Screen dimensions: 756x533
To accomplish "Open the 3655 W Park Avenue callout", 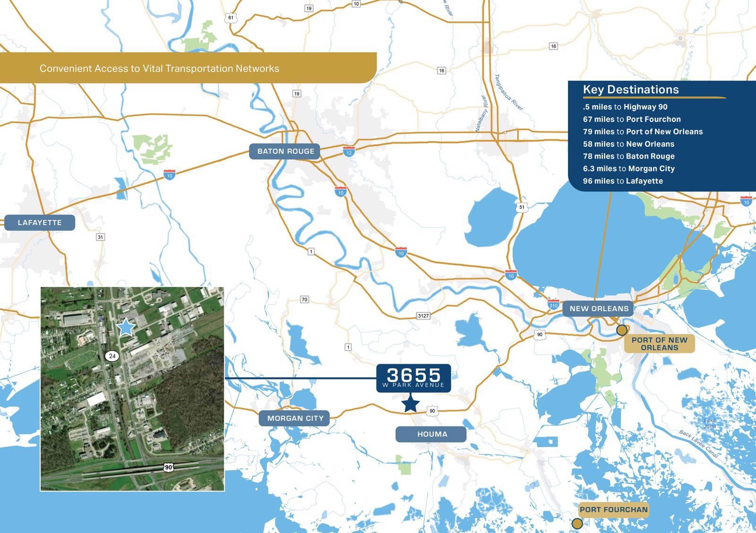I will tap(413, 378).
